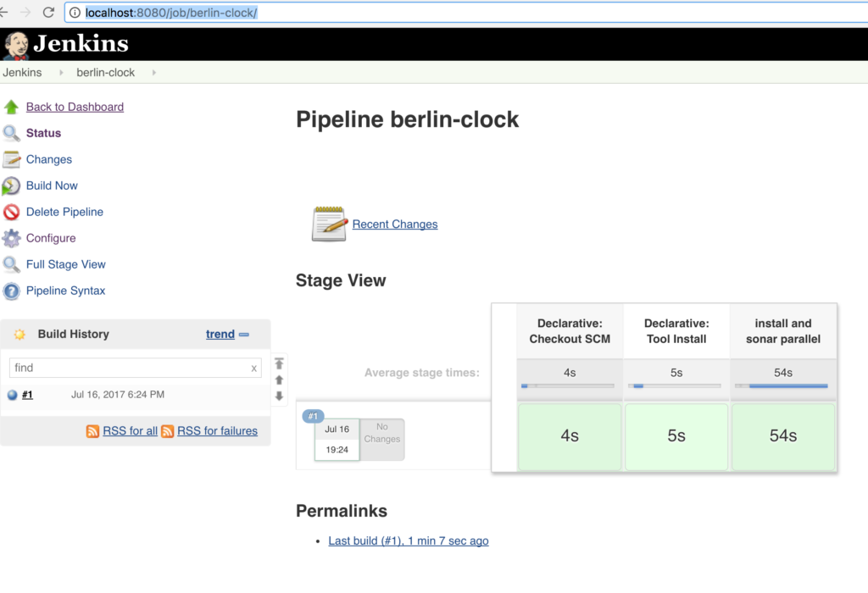Screen dimensions: 868x593
Task: Go forward in browser navigation
Action: 25,12
